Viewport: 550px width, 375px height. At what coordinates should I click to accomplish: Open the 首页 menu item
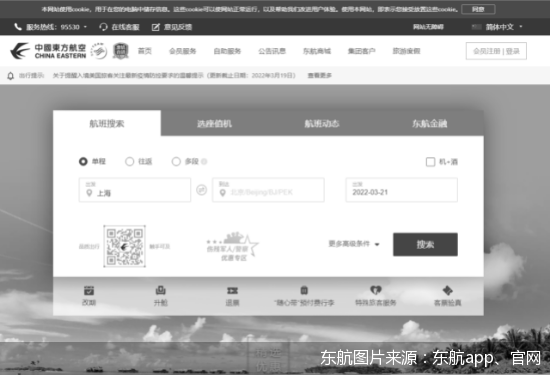(145, 51)
